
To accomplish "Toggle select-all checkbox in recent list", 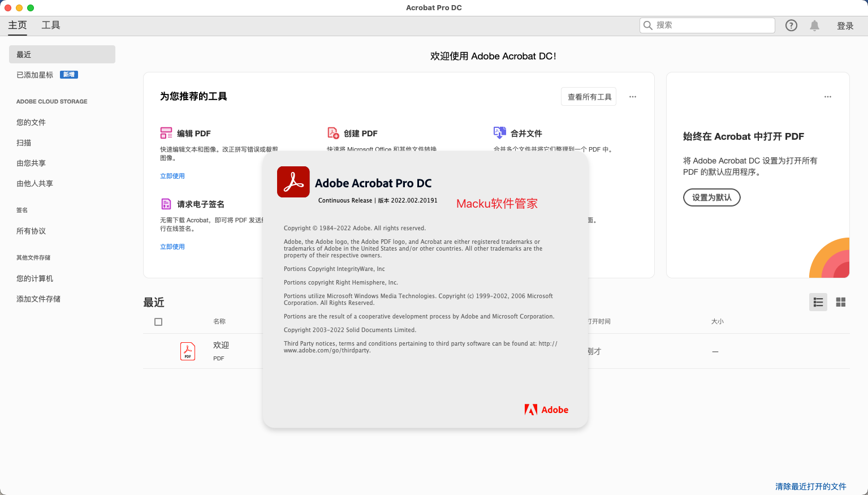I will (158, 322).
